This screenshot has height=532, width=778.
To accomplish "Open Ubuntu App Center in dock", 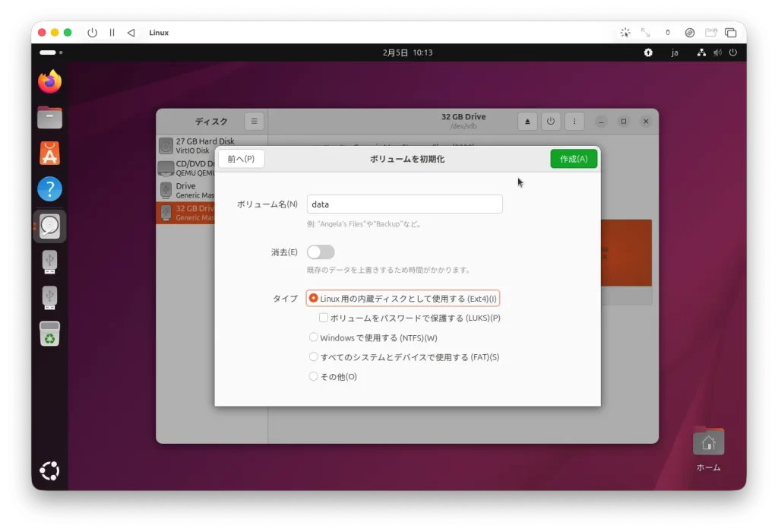I will point(50,154).
